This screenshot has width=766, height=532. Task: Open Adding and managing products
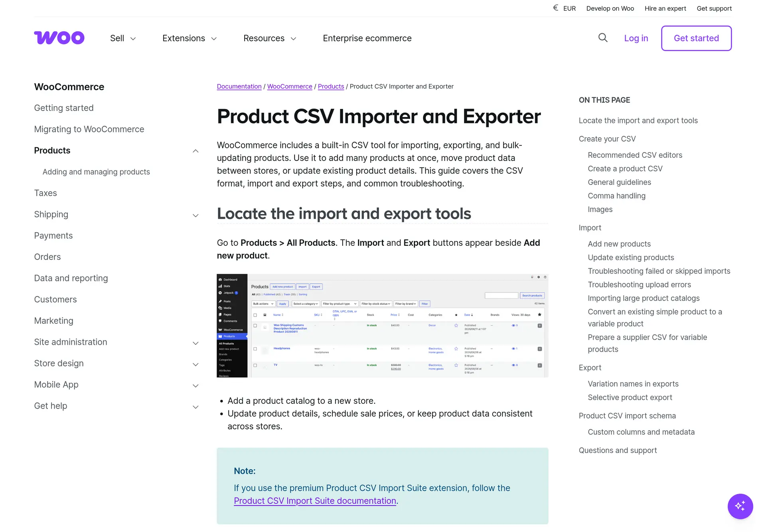pyautogui.click(x=96, y=172)
